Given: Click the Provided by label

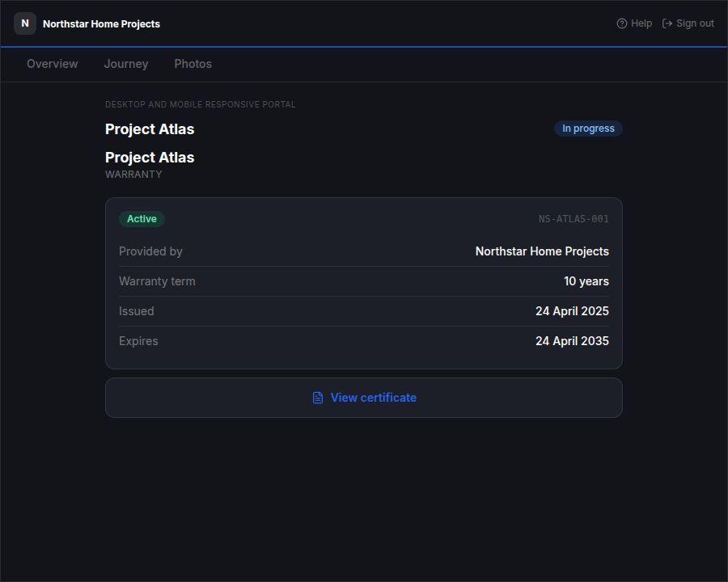Looking at the screenshot, I should tap(150, 251).
